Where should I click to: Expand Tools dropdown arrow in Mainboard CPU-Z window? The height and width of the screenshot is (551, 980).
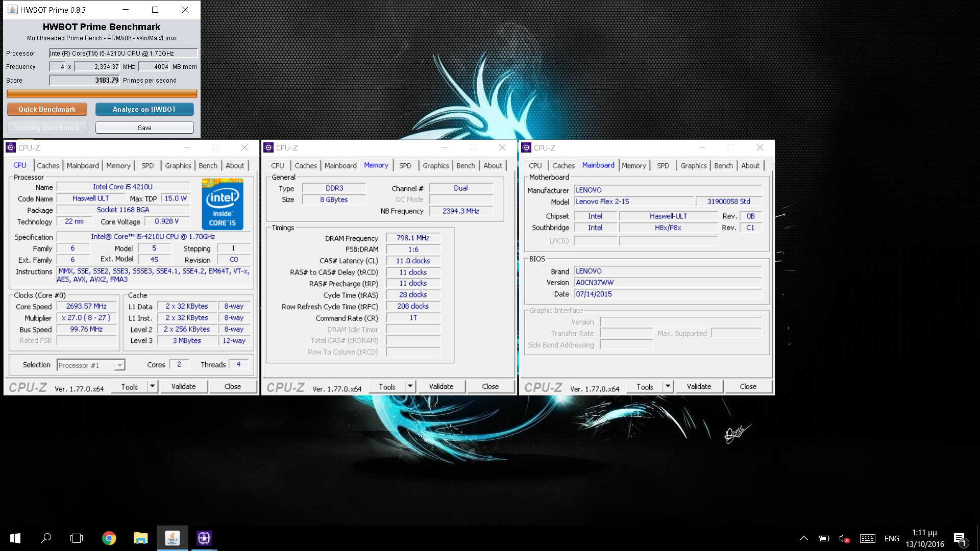(x=668, y=387)
